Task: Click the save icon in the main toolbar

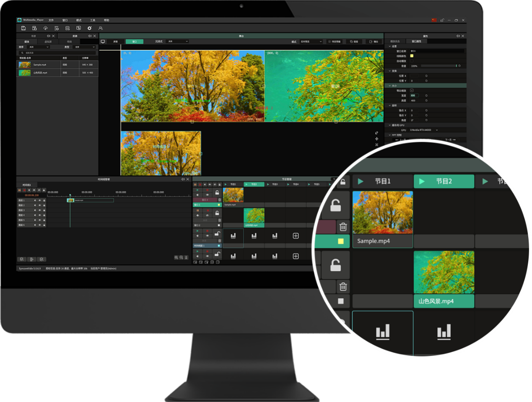Action: pos(23,28)
